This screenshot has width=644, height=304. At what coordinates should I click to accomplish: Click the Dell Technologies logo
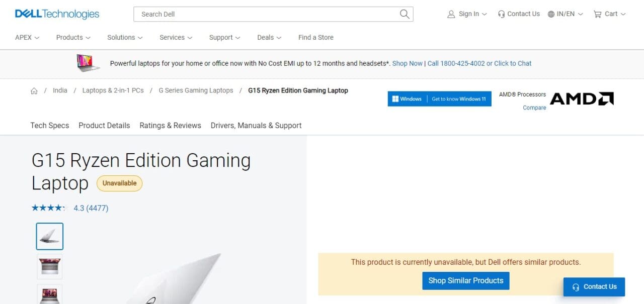pos(57,14)
